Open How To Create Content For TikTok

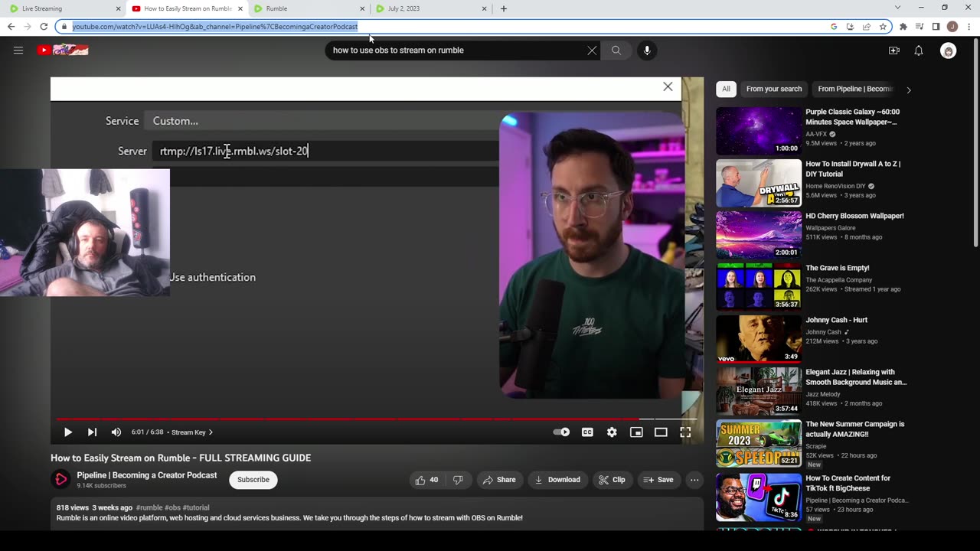(848, 483)
